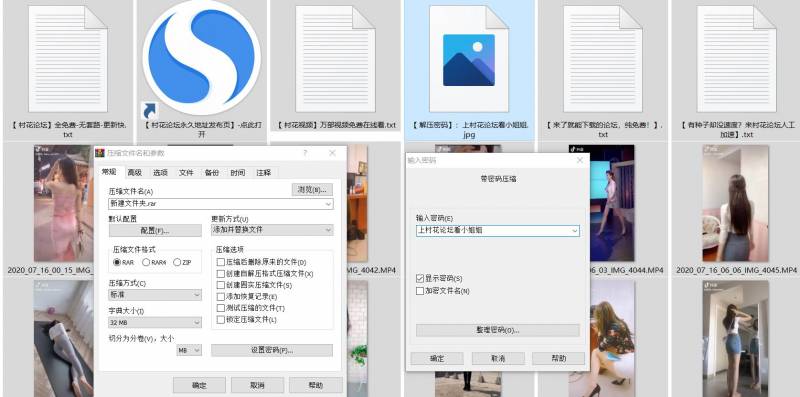Switch to the 文件 tab
800x397 pixels.
point(186,172)
